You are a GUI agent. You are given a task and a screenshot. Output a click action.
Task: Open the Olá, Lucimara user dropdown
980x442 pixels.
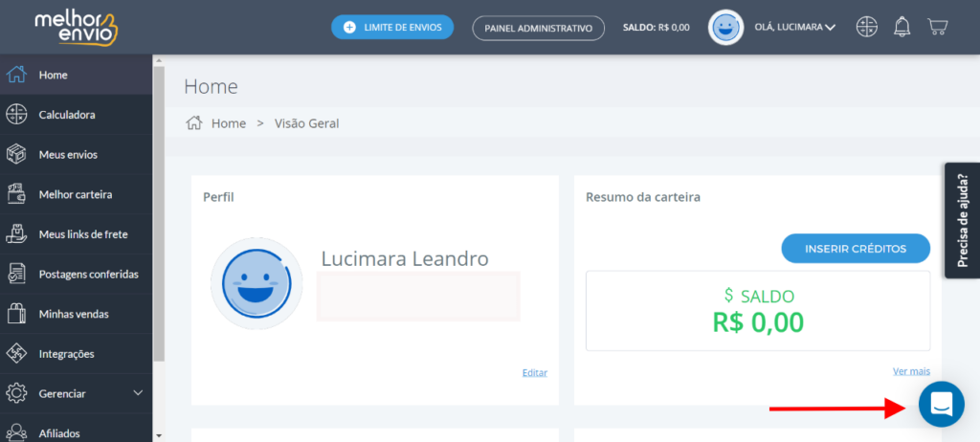(795, 28)
